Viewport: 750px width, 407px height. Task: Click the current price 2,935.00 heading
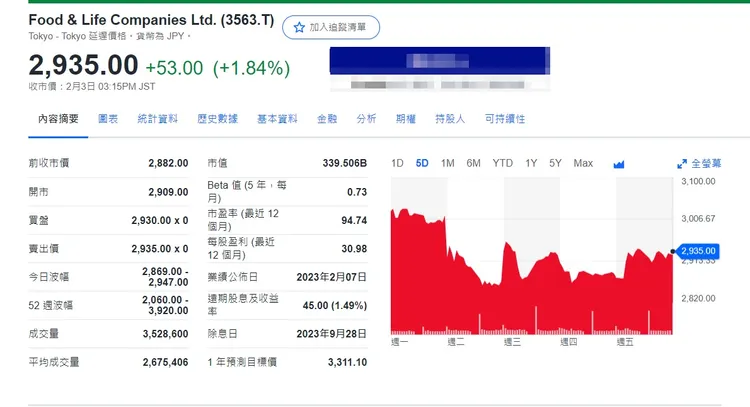[x=83, y=65]
